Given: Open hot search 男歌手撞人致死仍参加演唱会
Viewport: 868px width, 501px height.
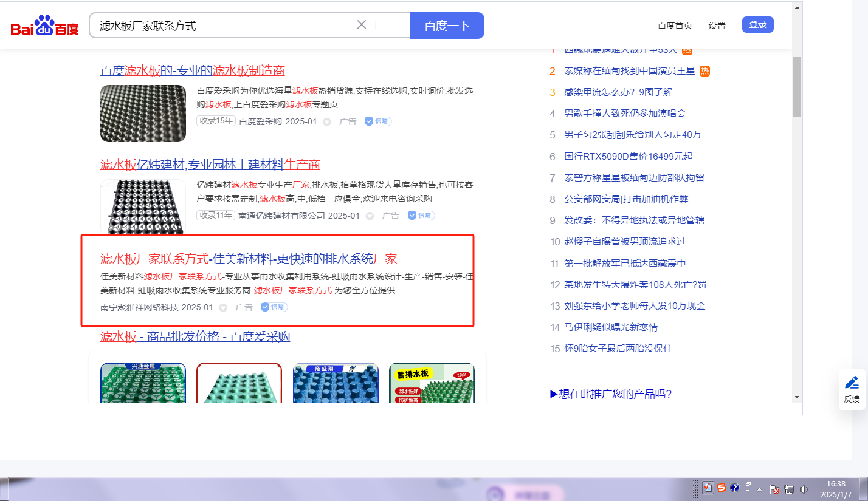Looking at the screenshot, I should click(x=625, y=114).
